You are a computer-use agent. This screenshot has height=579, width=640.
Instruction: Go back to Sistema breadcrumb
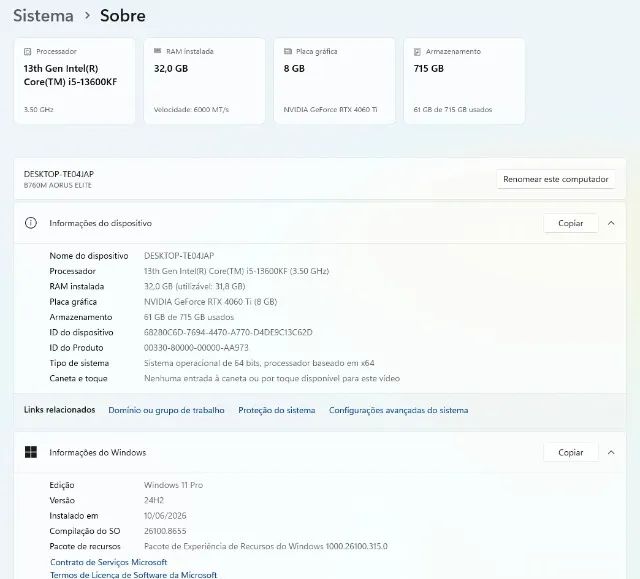43,16
